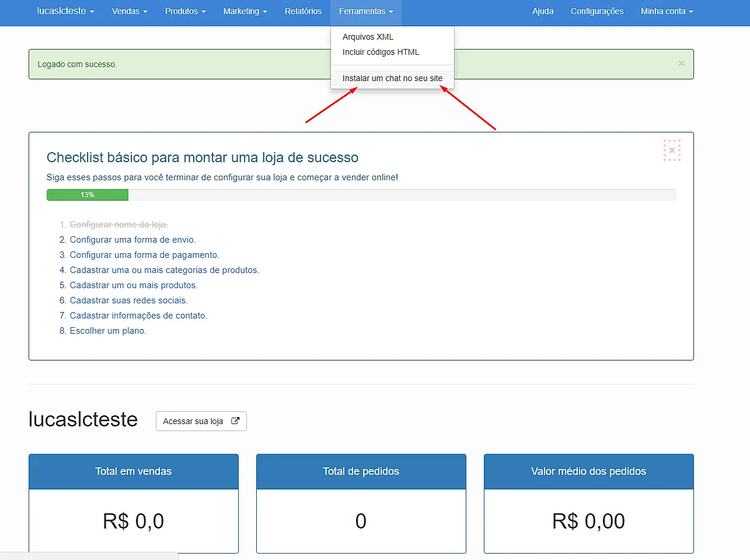The image size is (750, 560).
Task: Expand the Produtos menu
Action: [185, 11]
